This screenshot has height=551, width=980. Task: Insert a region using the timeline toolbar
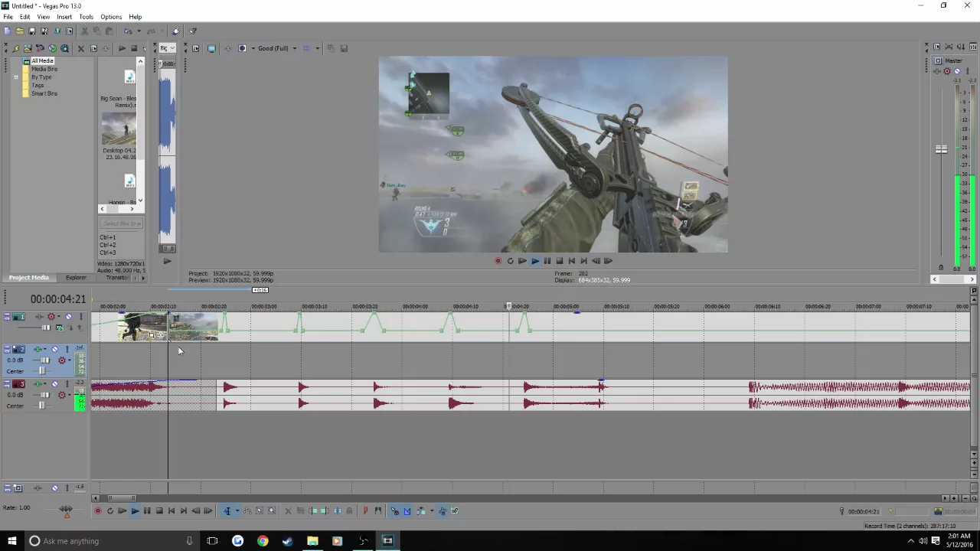tap(377, 511)
